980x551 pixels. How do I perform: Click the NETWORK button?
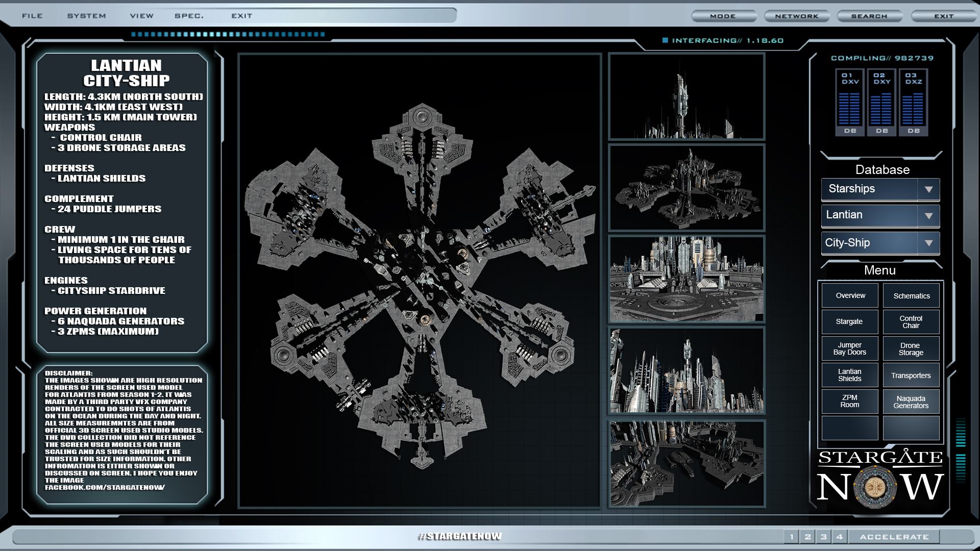click(797, 16)
